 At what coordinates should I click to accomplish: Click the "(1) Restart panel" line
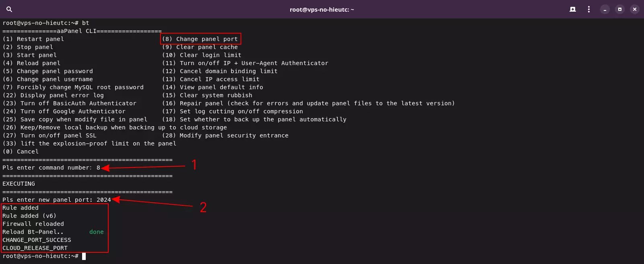point(33,39)
